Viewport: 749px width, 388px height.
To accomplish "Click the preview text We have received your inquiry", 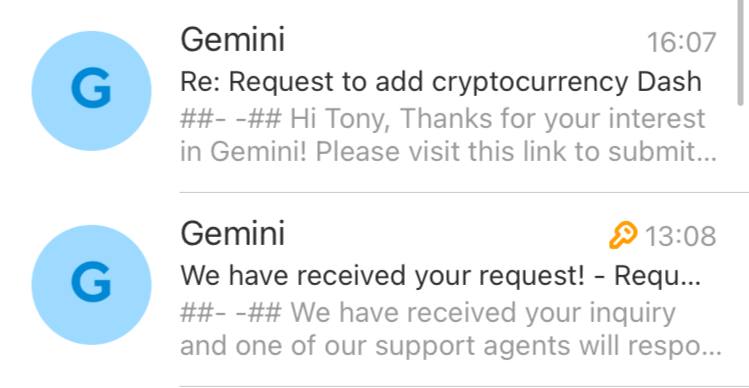I will (x=483, y=313).
